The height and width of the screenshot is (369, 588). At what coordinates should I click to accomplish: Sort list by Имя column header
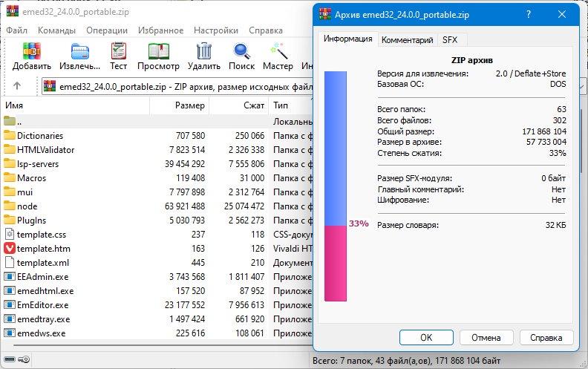pyautogui.click(x=76, y=105)
